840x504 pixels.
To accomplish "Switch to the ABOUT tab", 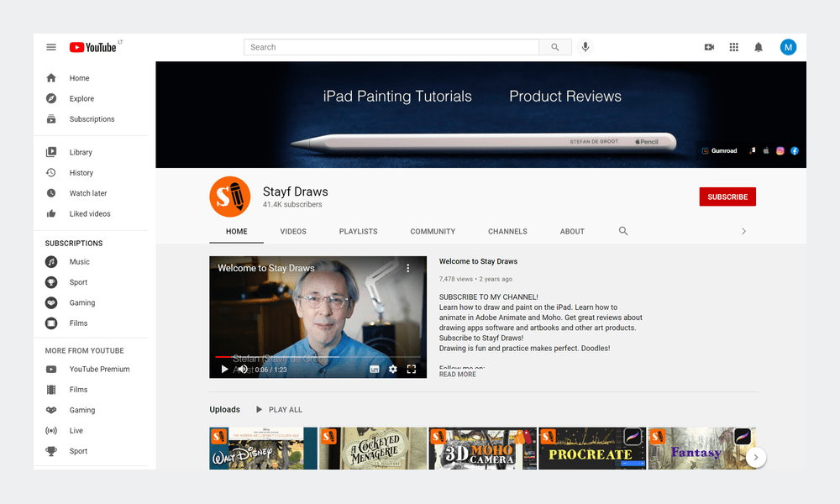I will (572, 231).
